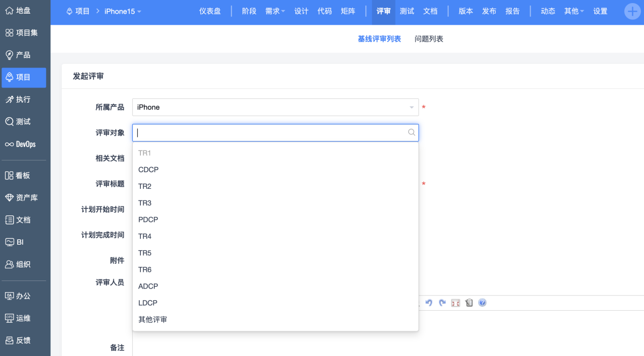Open the 仪表盘 navigation link
Viewport: 644px width, 356px height.
(210, 11)
